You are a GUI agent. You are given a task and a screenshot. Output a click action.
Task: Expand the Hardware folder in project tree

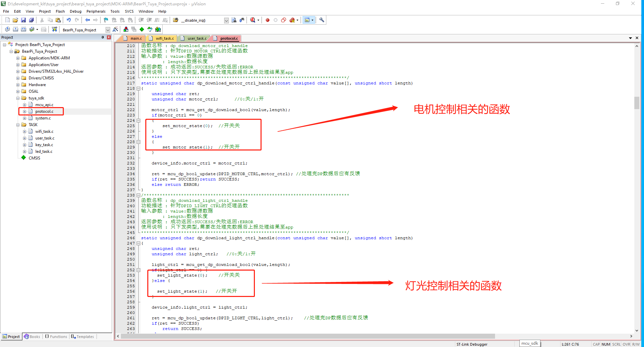(x=18, y=85)
